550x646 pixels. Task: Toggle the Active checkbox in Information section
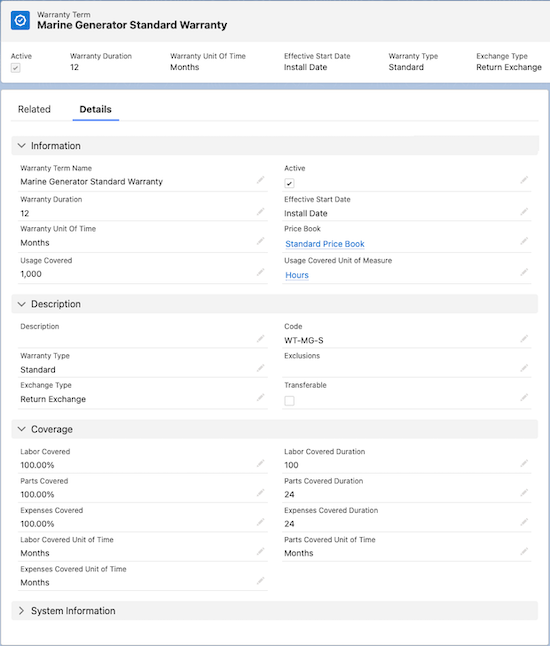coord(289,183)
